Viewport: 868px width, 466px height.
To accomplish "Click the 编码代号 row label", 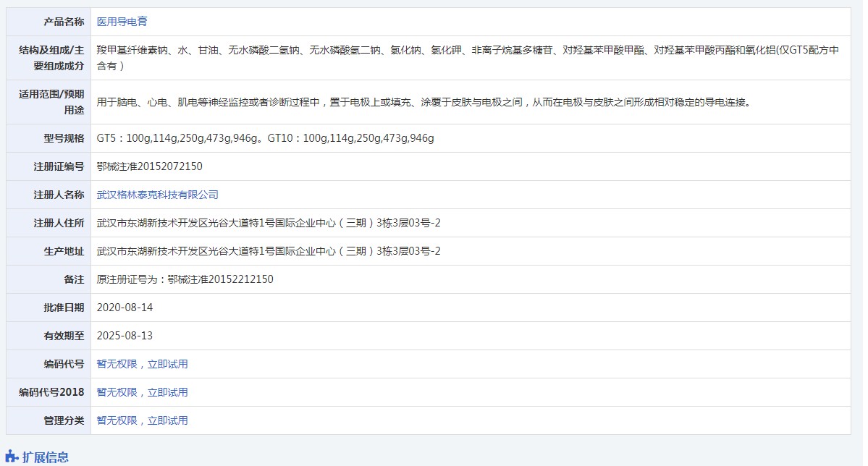I will tap(64, 364).
